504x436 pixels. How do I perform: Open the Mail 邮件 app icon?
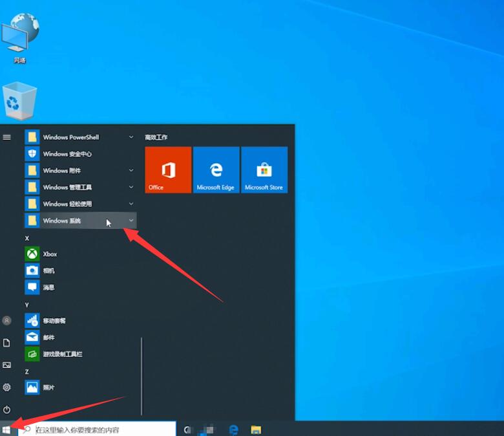point(32,338)
